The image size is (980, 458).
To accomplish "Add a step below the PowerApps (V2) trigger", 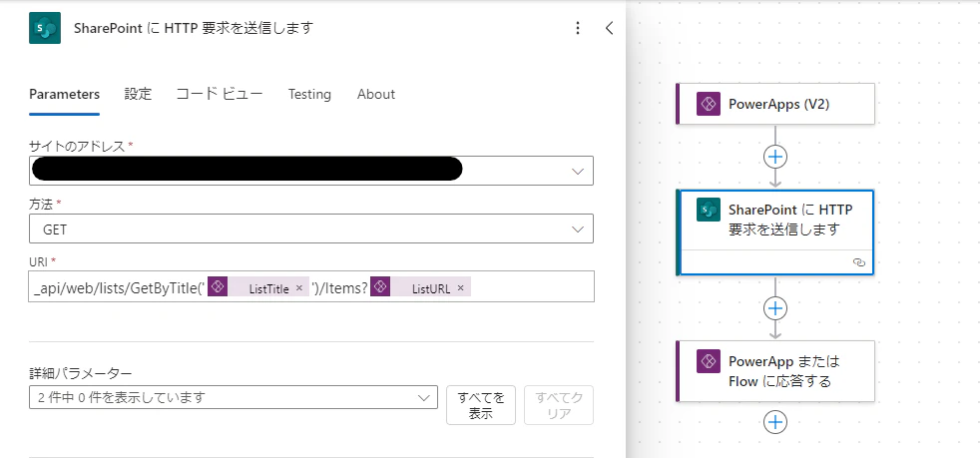I will [x=775, y=157].
